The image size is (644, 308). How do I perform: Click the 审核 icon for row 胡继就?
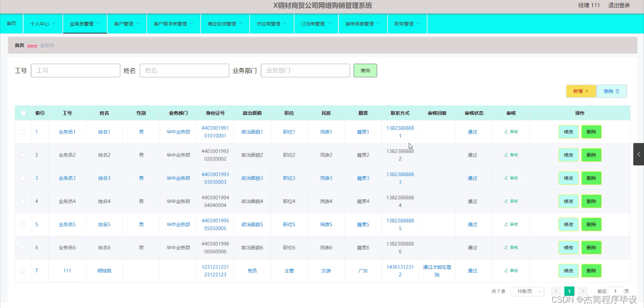(x=511, y=270)
